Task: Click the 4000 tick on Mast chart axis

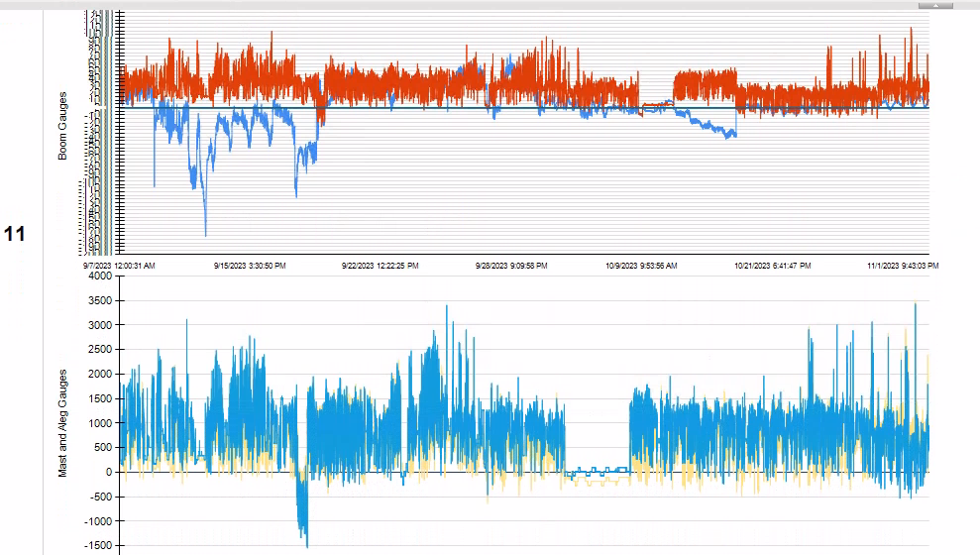Action: 102,277
